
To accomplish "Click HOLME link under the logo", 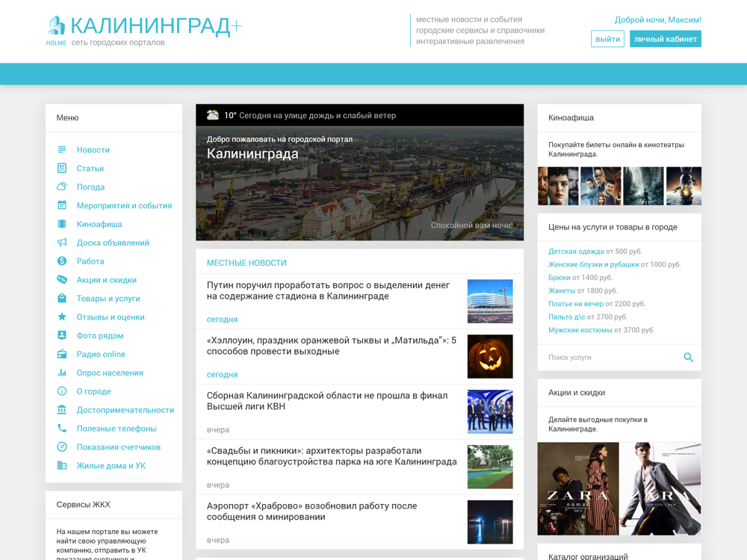I will (x=56, y=43).
